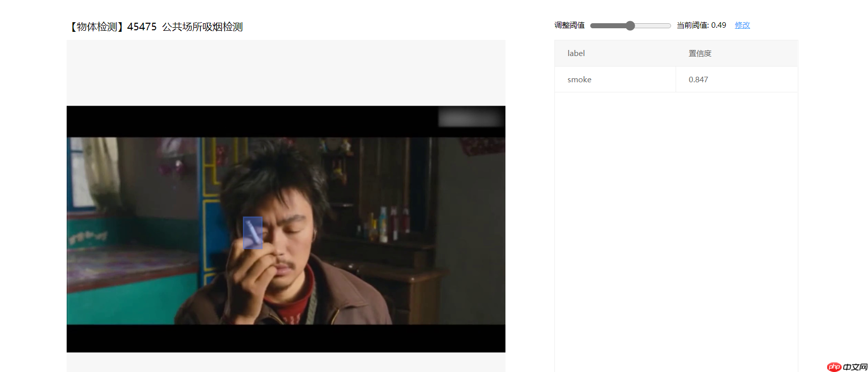Click the blue smoke detection bounding box
868x372 pixels.
click(x=252, y=233)
